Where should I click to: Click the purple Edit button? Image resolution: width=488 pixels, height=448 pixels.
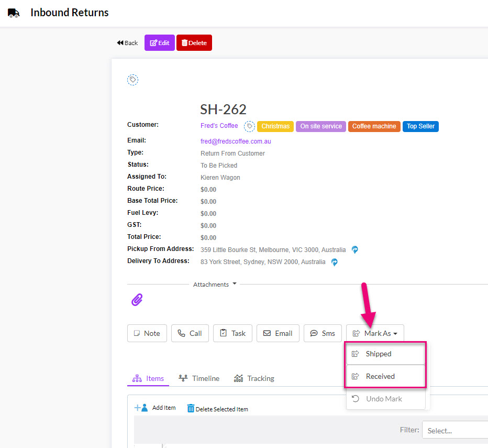point(159,42)
